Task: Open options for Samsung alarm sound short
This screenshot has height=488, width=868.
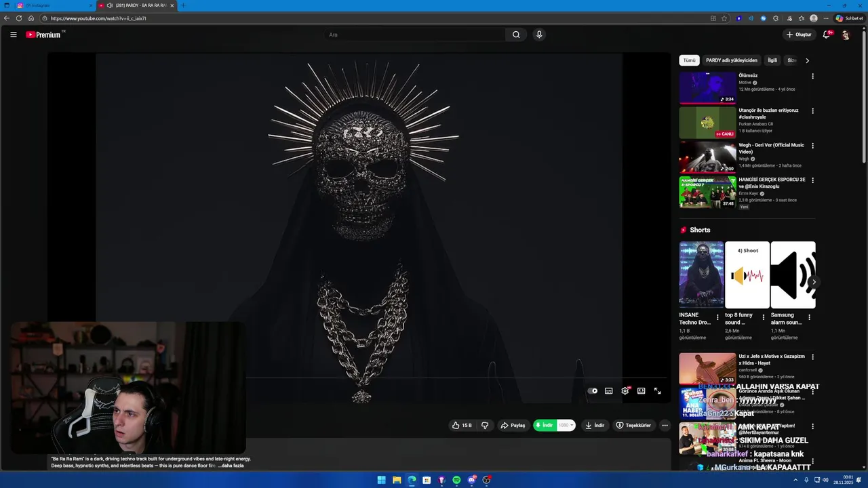Action: coord(809,317)
